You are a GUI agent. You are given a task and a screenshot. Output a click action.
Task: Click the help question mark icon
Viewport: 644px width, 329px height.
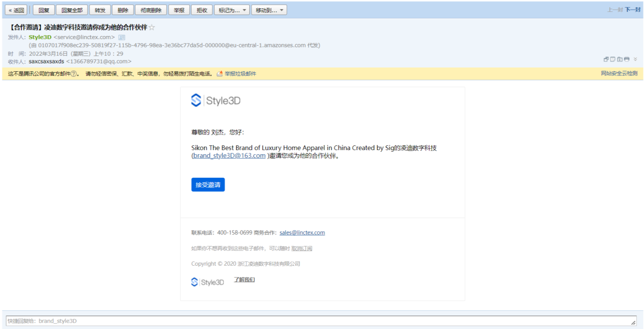[x=74, y=74]
